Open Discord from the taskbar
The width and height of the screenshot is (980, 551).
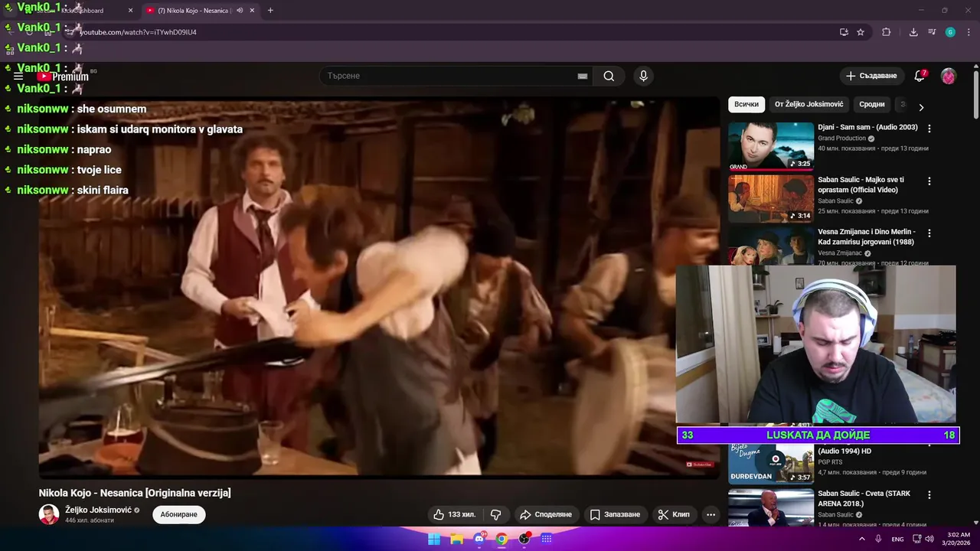(x=479, y=539)
